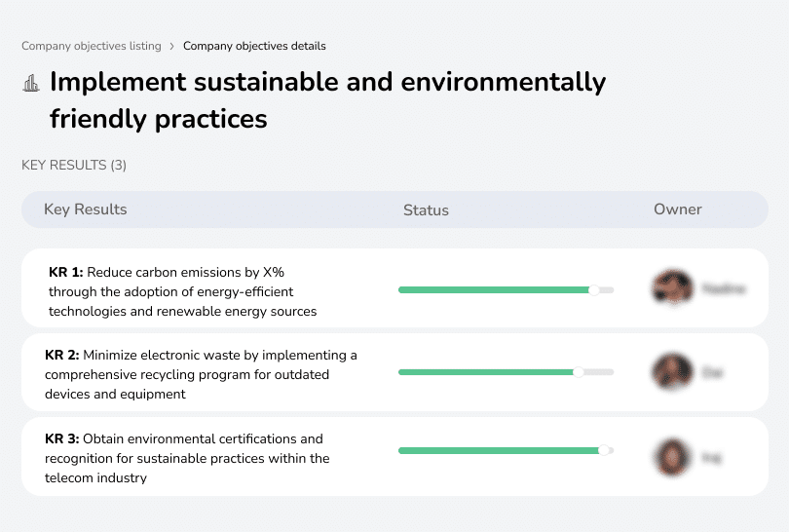
Task: Open the KR 3 environmental certifications row
Action: [394, 456]
